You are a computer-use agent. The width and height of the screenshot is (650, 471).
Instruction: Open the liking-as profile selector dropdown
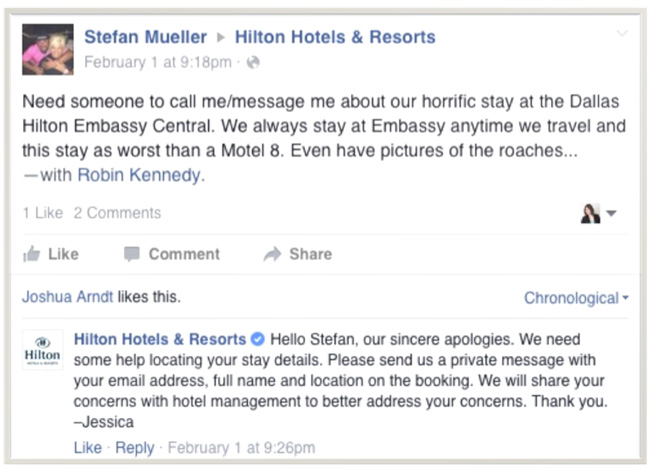(x=598, y=213)
